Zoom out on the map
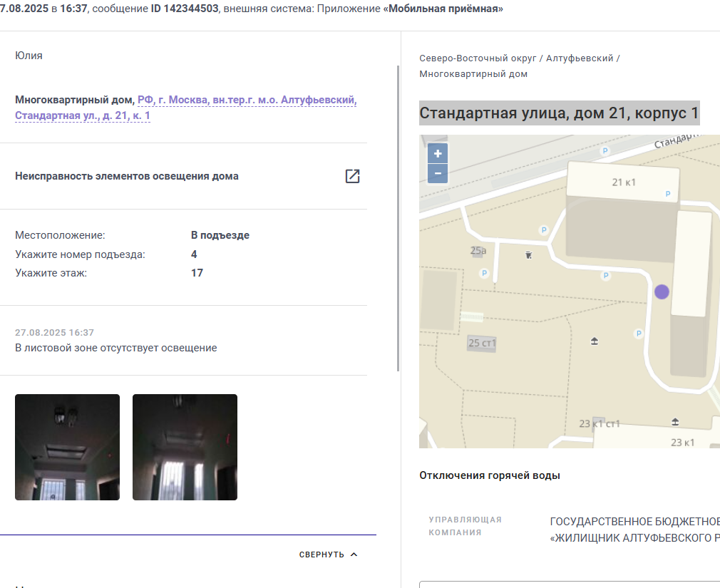Viewport: 720px width, 588px height. point(438,173)
